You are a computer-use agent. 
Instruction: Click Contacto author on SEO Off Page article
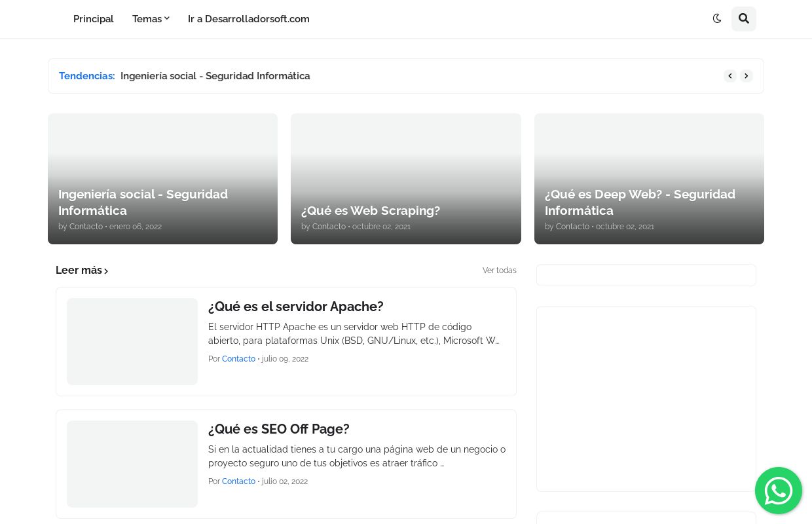238,481
